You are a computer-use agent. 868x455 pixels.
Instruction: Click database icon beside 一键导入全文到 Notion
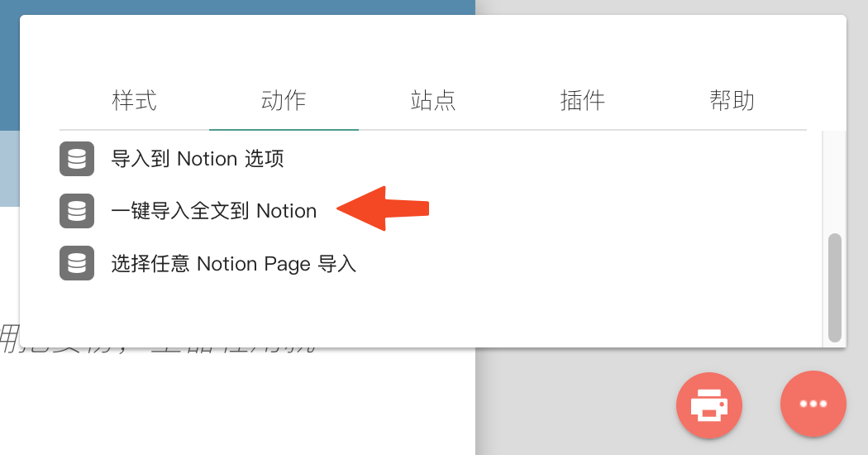point(77,211)
